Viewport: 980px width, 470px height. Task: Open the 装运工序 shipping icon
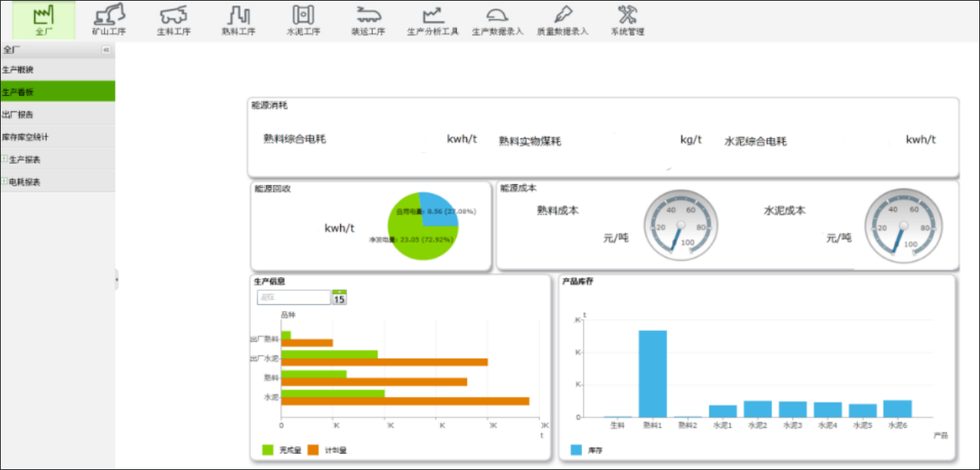click(x=368, y=14)
